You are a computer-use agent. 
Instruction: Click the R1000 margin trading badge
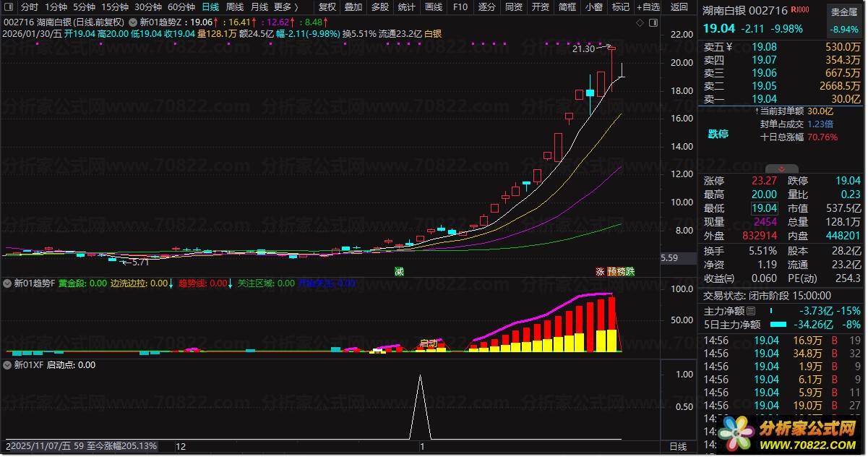(x=800, y=10)
